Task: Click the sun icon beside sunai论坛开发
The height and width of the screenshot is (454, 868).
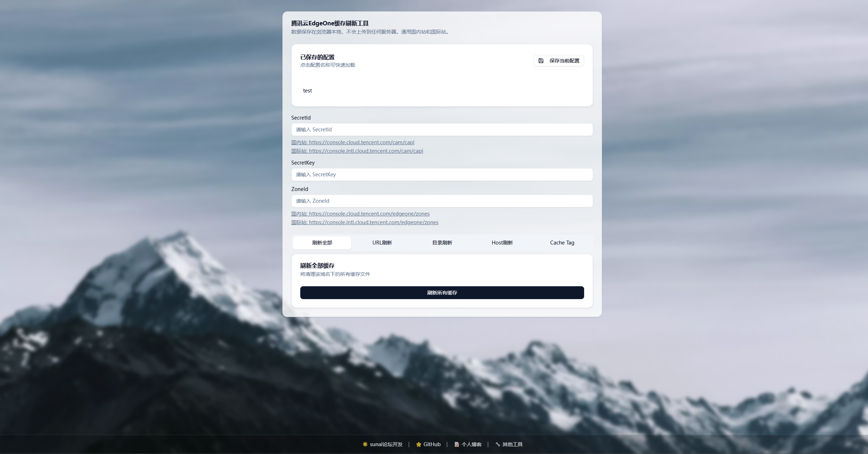Action: [365, 444]
